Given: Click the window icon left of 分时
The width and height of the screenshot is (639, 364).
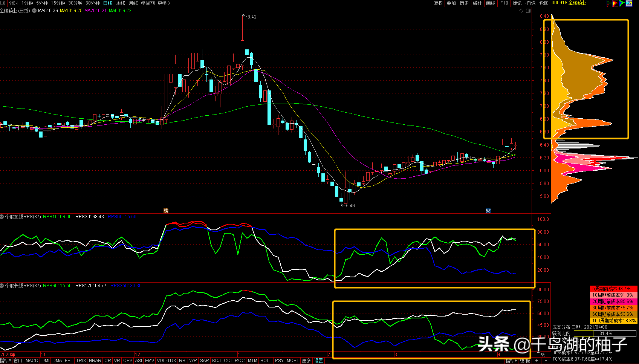Looking at the screenshot, I should 3,3.
